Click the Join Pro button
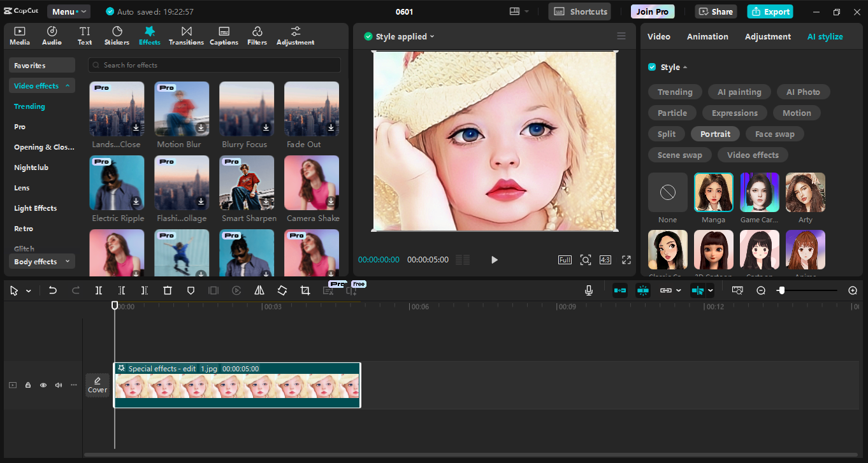Viewport: 868px width, 463px height. click(x=653, y=11)
